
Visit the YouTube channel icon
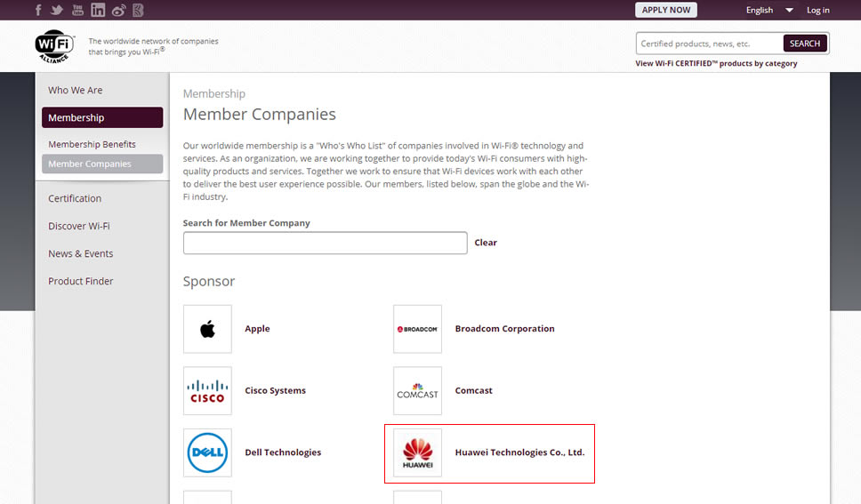(77, 10)
